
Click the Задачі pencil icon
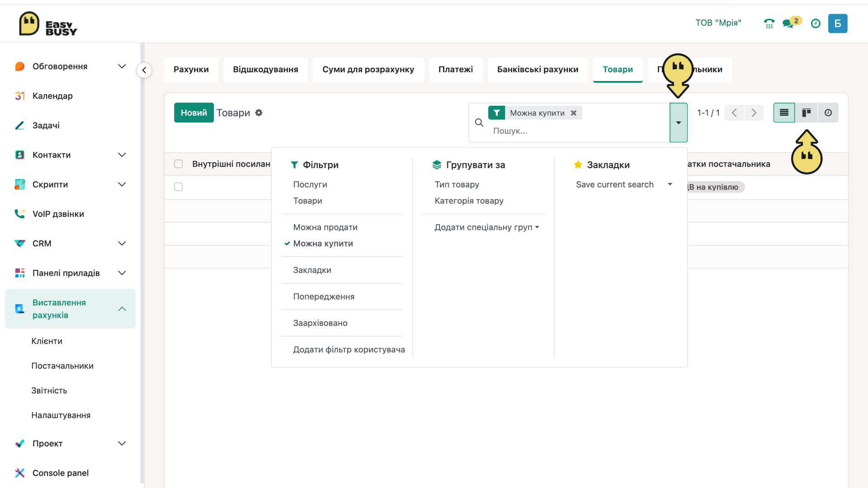(19, 125)
